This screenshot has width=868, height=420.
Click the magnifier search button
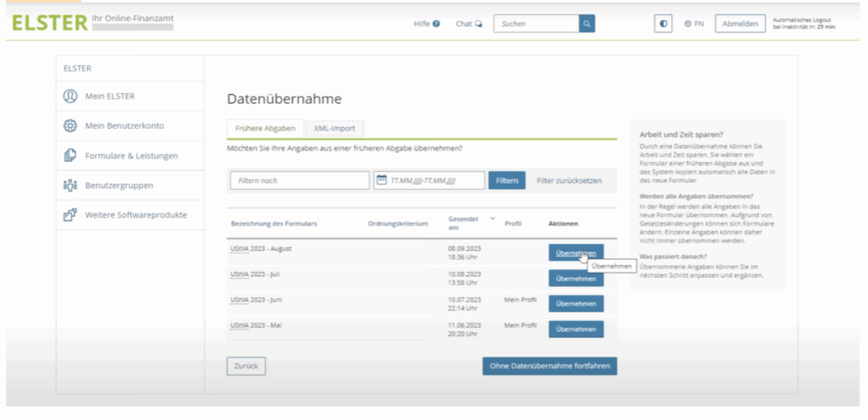point(587,24)
